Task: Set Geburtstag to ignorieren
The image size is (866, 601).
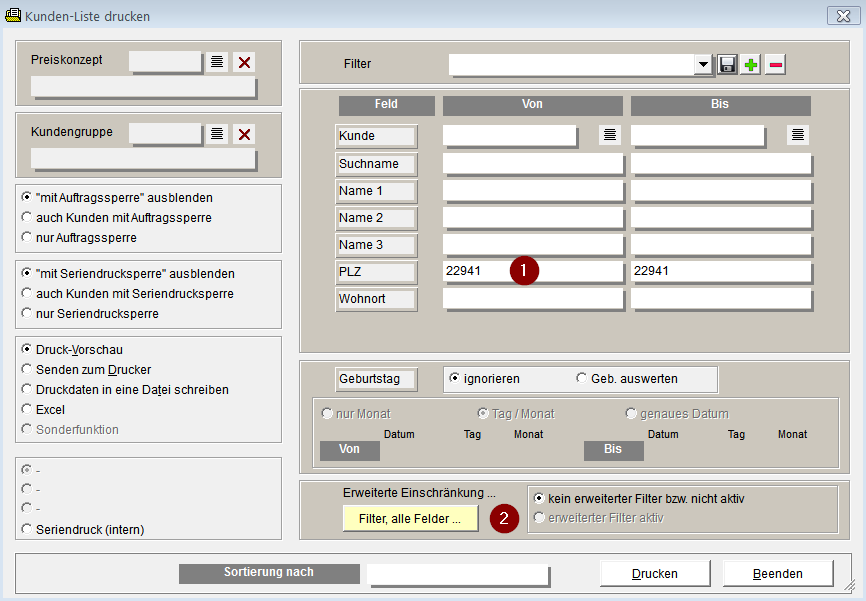Action: pyautogui.click(x=484, y=378)
